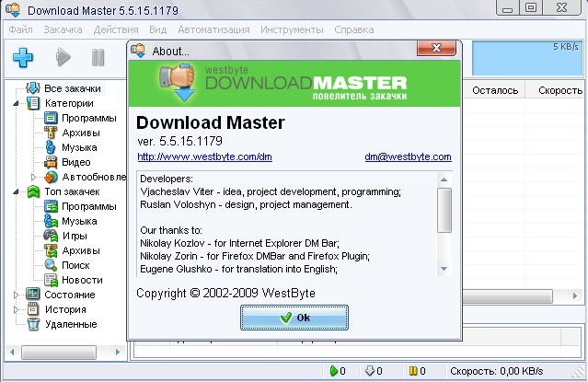Open the Файл menu
The image size is (588, 382).
[20, 29]
